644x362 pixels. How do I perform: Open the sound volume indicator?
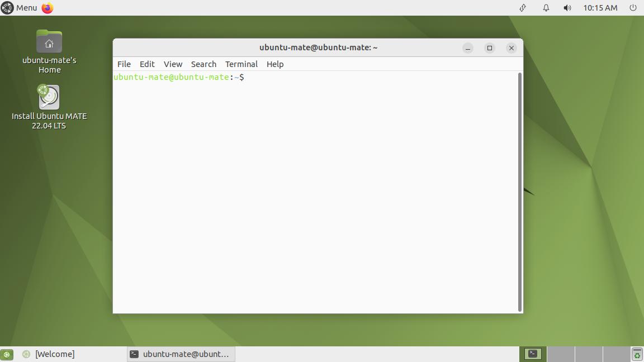[567, 8]
